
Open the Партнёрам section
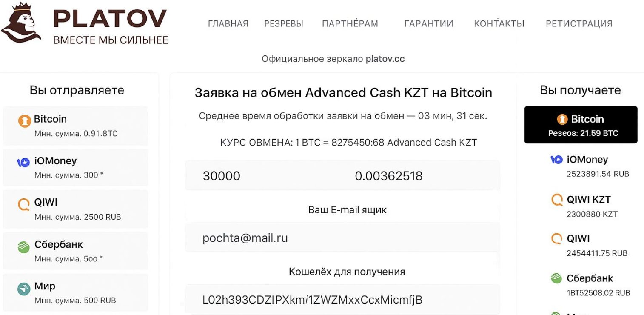click(350, 24)
